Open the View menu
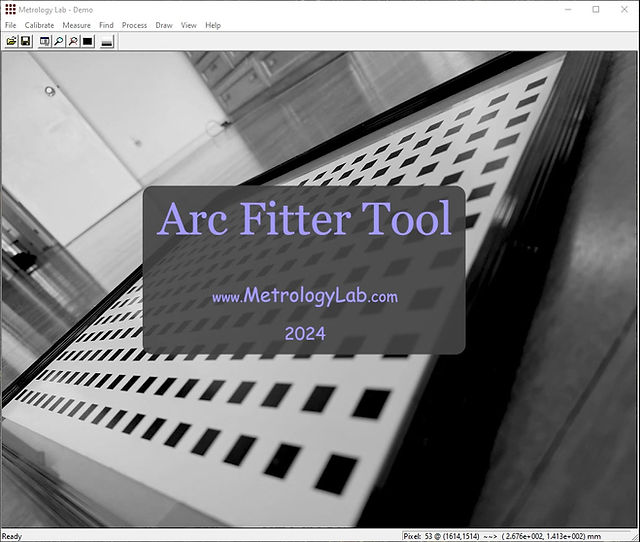640x542 pixels. (189, 25)
